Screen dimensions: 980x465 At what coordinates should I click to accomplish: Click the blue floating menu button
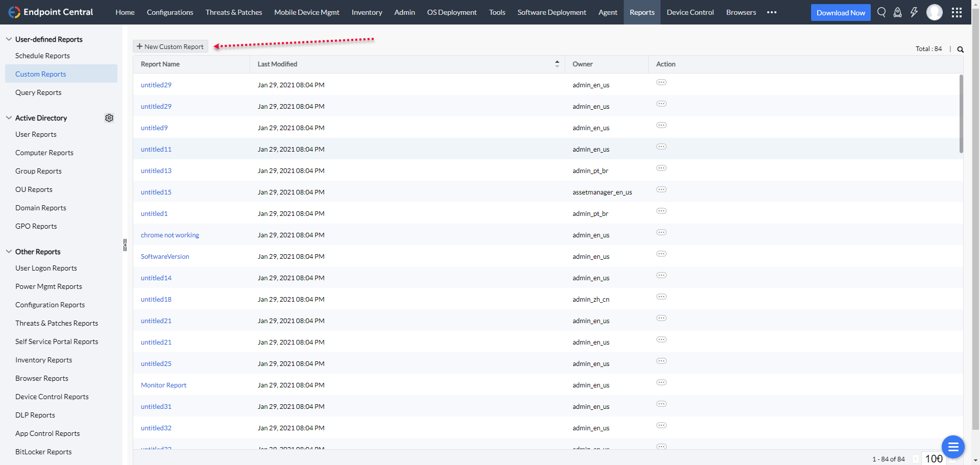(x=952, y=447)
